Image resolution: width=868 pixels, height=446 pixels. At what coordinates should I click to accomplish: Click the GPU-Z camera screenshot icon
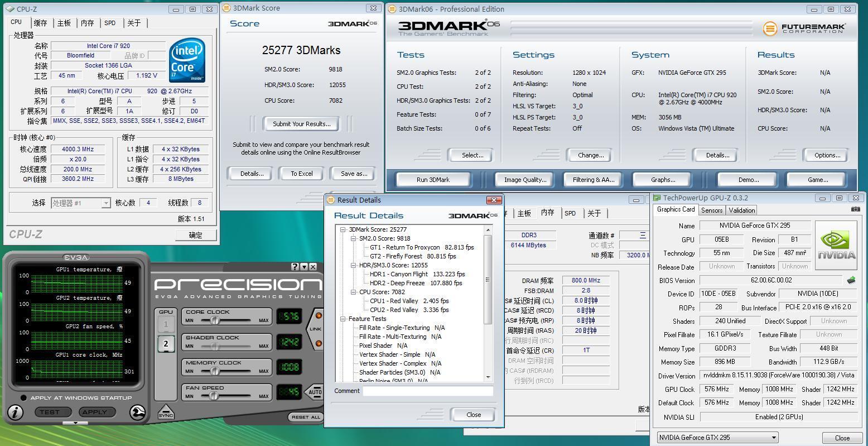pos(855,209)
